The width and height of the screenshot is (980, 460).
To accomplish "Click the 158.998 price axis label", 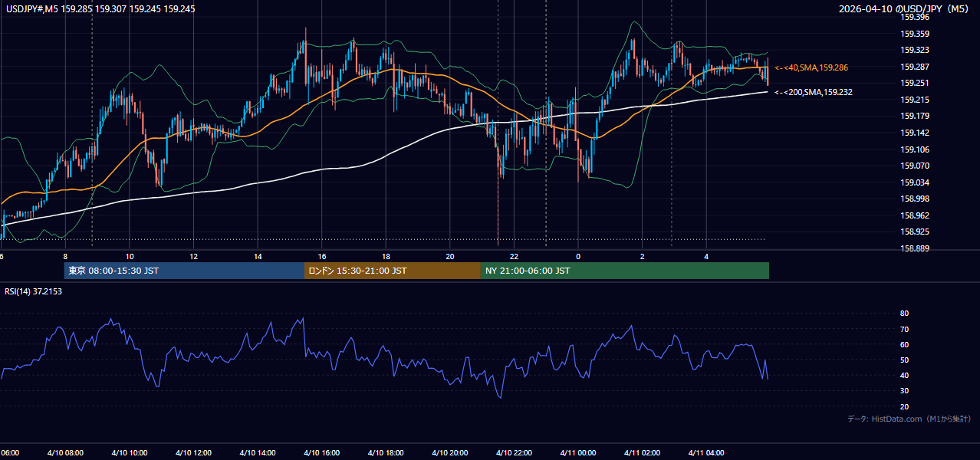I will pos(914,199).
